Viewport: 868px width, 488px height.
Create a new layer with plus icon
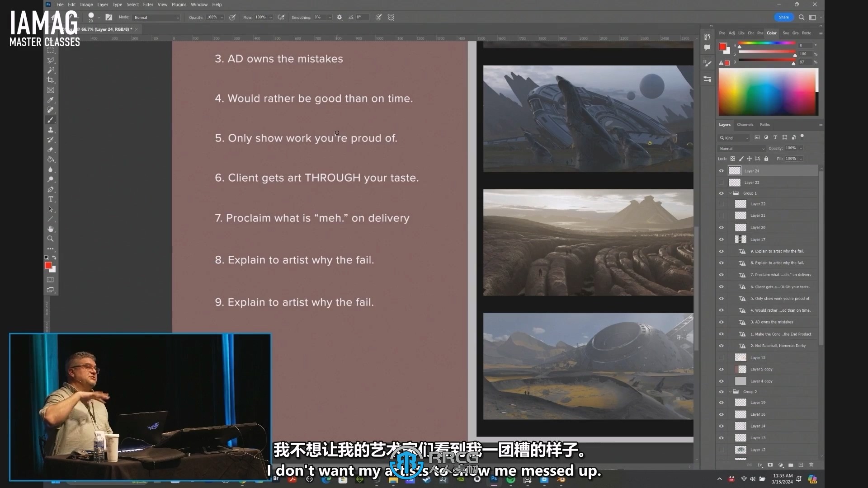801,465
